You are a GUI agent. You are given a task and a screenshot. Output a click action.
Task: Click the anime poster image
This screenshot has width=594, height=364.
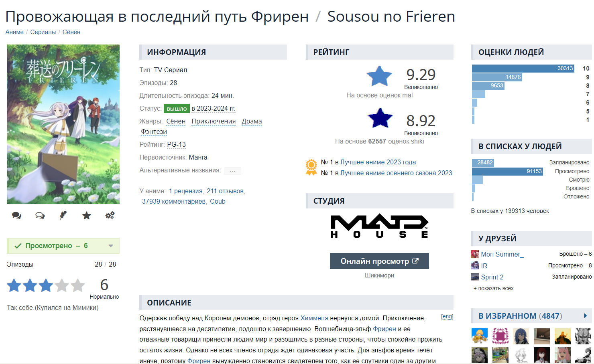tap(63, 124)
